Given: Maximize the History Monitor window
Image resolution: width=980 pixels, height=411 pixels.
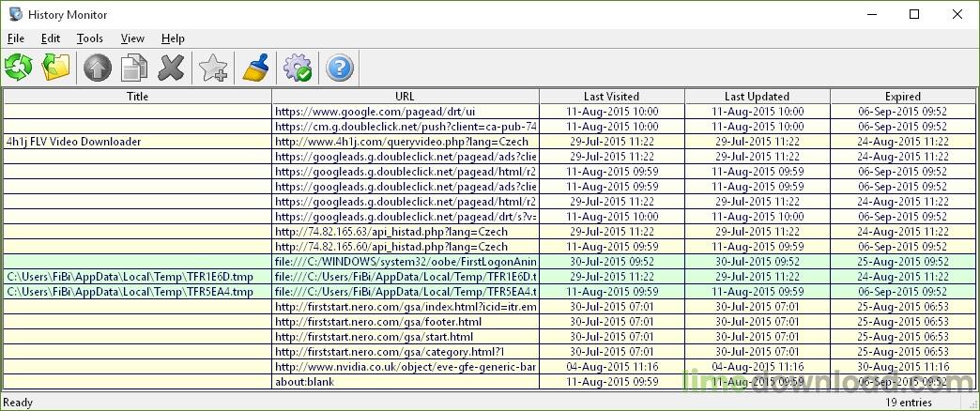Looking at the screenshot, I should pyautogui.click(x=914, y=14).
